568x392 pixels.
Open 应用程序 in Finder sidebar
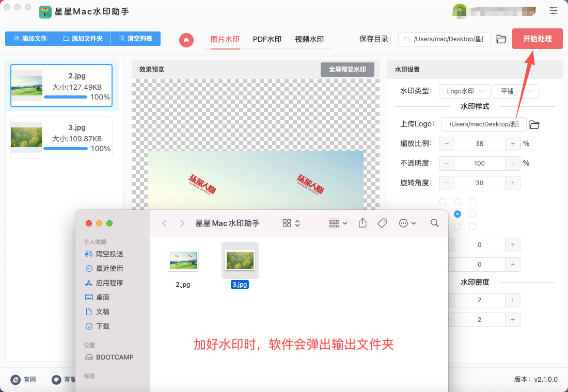[x=104, y=283]
